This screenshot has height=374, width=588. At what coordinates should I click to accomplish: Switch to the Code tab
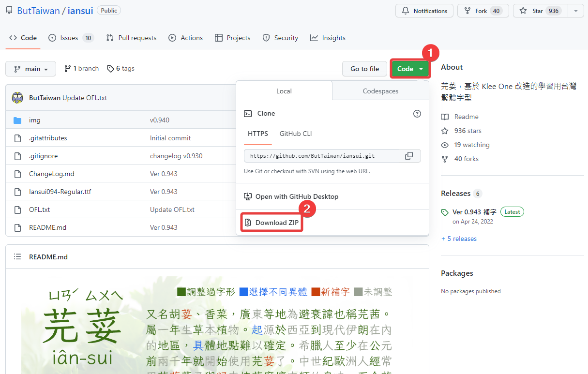(23, 38)
